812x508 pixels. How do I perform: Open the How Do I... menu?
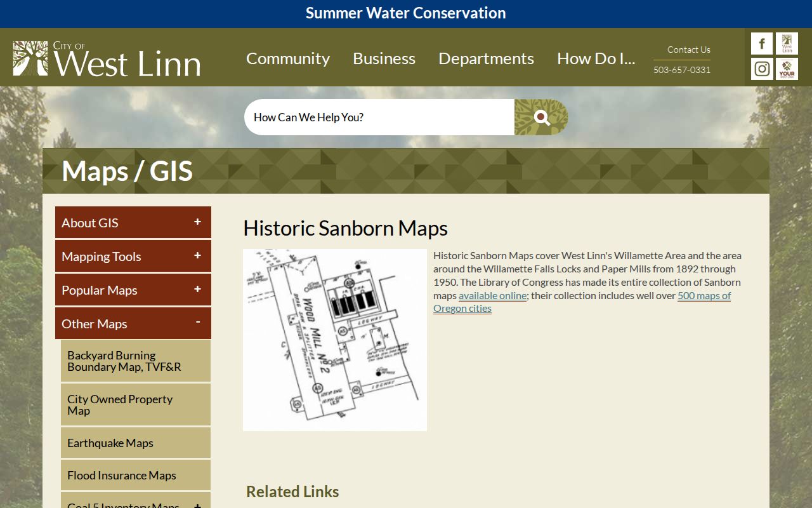coord(596,58)
